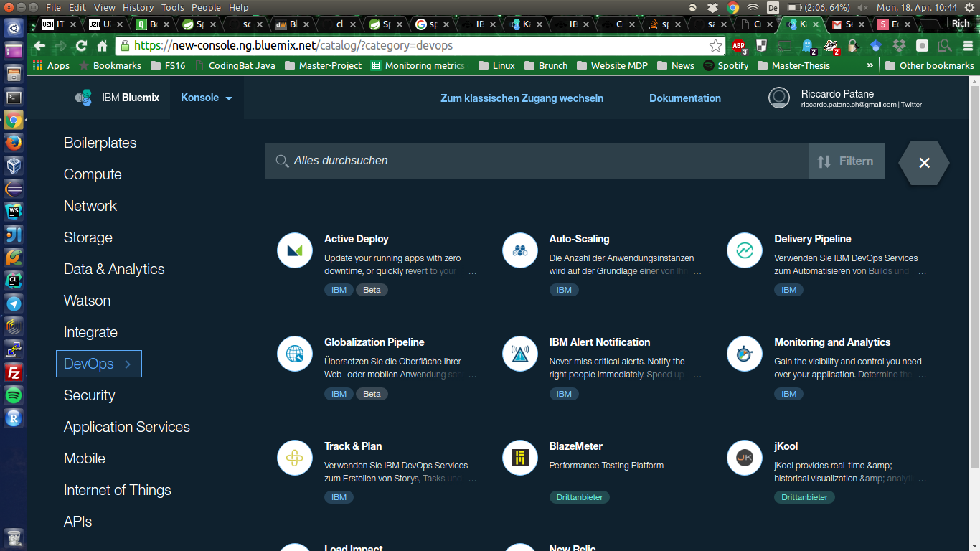
Task: Go to the browser home page
Action: tap(102, 46)
